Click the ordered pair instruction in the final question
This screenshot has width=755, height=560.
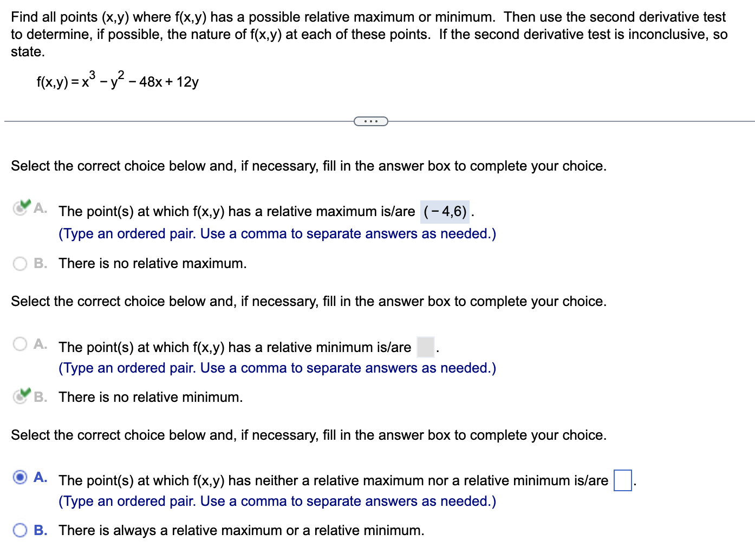tap(277, 501)
